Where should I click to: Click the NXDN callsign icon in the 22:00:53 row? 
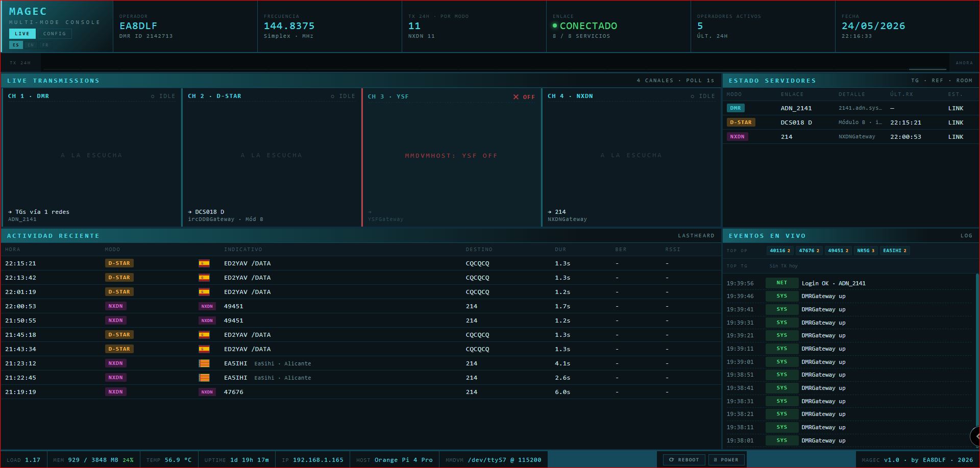coord(207,306)
